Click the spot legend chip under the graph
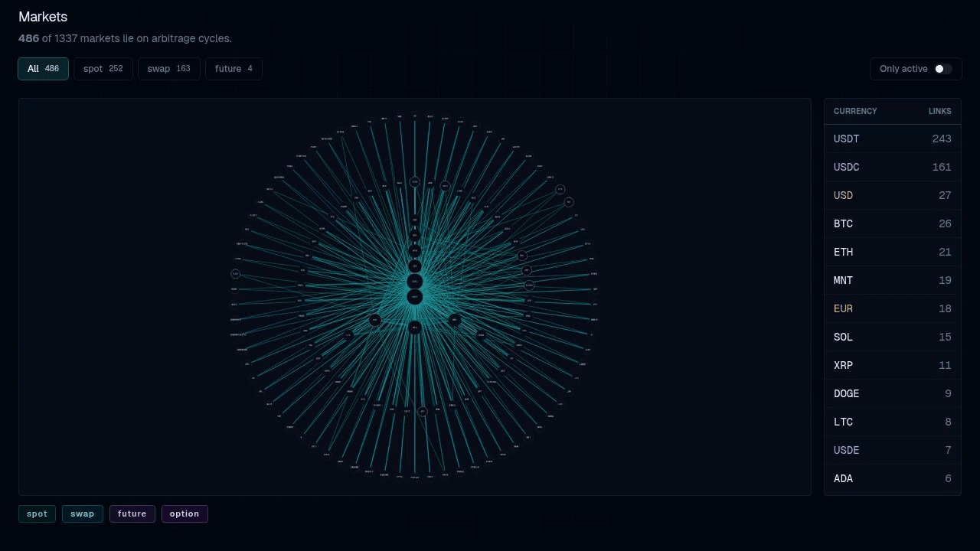Image resolution: width=980 pixels, height=551 pixels. (37, 514)
